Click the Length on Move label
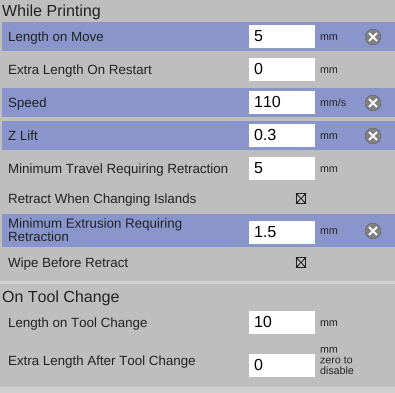 coord(56,37)
